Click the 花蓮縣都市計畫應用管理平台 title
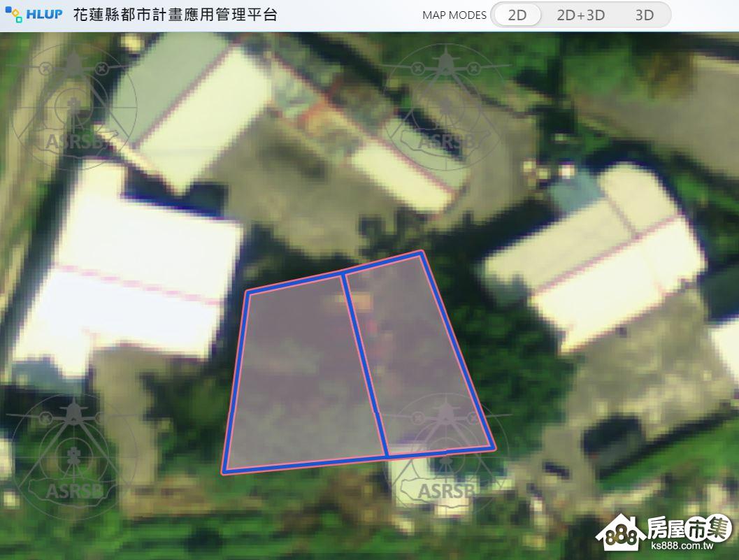The height and width of the screenshot is (560, 739). 175,15
